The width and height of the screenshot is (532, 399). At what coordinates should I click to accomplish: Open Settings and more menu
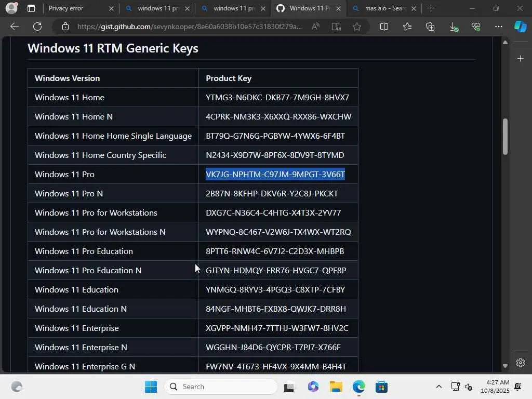[498, 26]
